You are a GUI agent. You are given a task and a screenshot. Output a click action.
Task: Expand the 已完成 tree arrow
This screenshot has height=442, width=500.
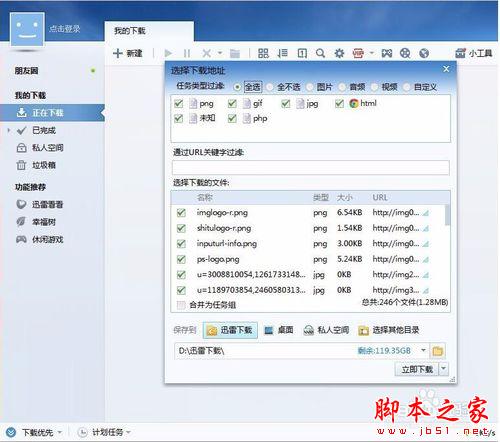click(x=9, y=130)
